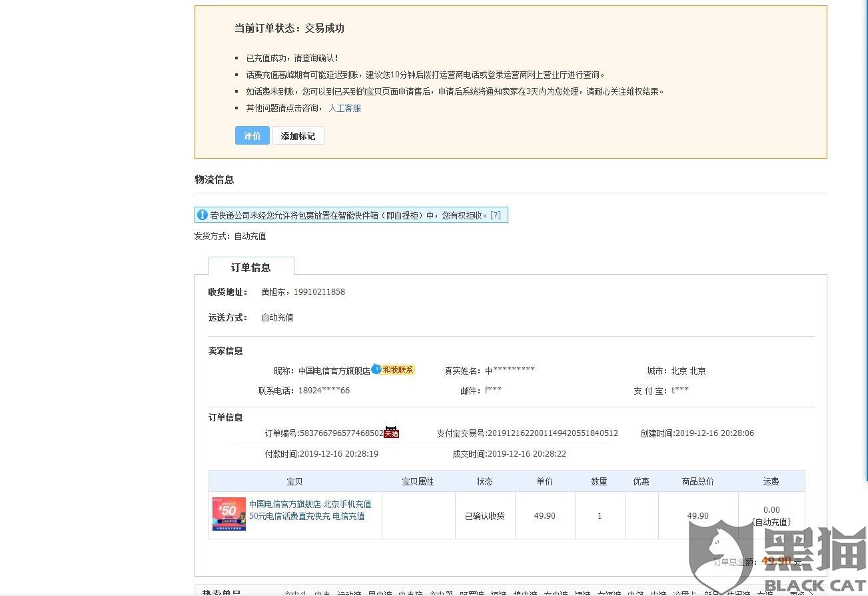Click the order number 583766796577468502
Viewport: 868px width, 596px height.
342,433
